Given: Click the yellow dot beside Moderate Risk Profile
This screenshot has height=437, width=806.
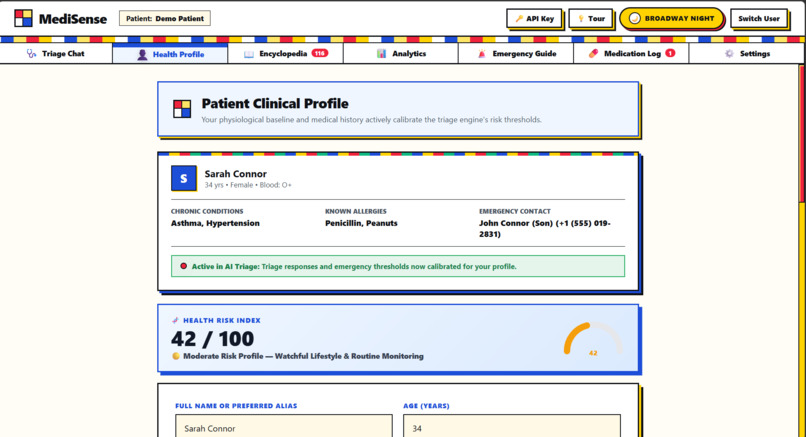Looking at the screenshot, I should point(176,356).
